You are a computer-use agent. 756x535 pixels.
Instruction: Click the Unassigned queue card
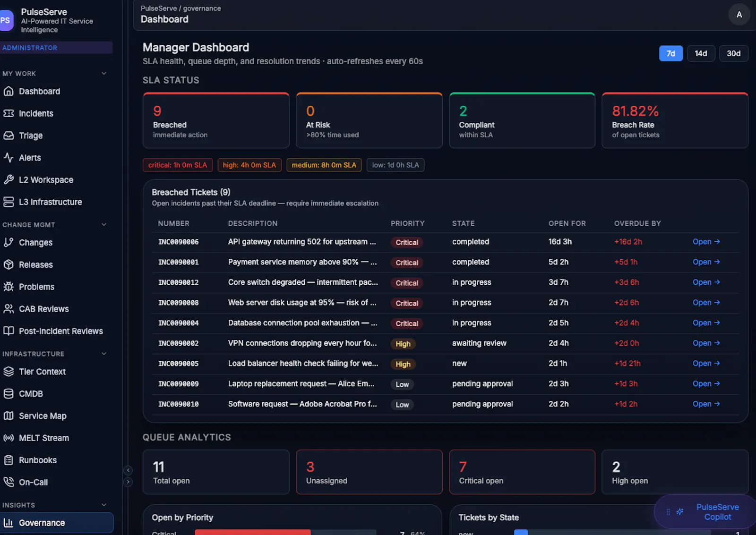coord(369,472)
